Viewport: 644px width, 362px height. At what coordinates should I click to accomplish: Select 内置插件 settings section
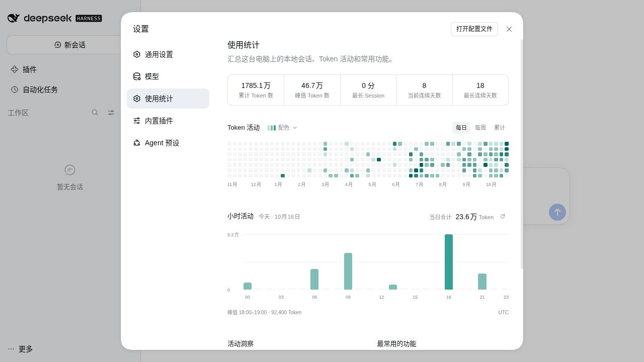pos(168,121)
